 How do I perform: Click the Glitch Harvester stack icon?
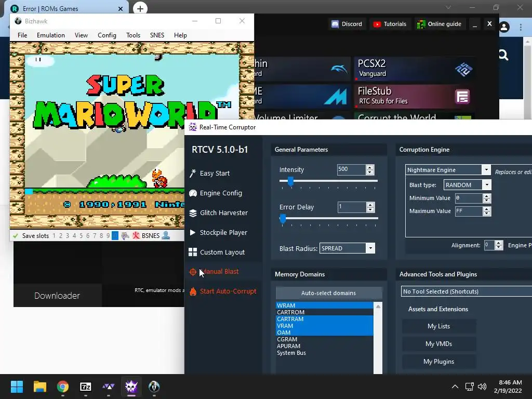tap(193, 212)
